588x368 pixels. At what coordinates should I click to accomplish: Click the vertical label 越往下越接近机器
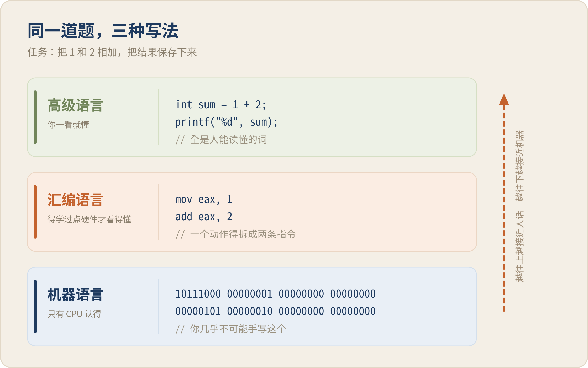click(x=519, y=166)
